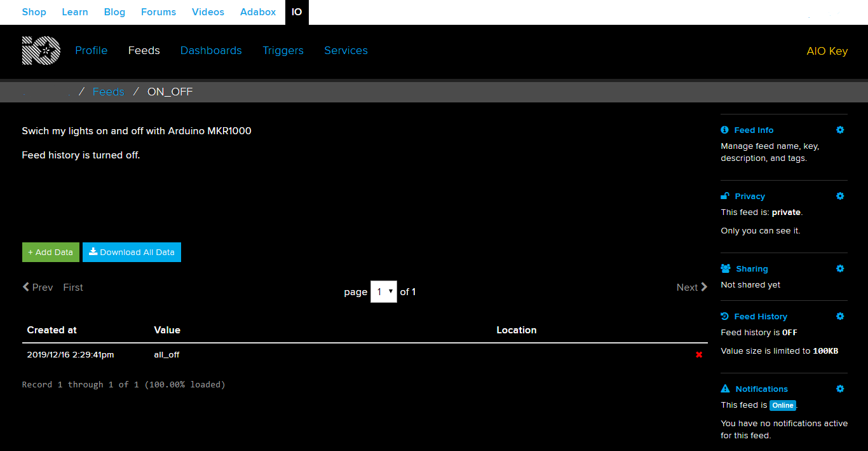Click the Feed Info info icon
Image resolution: width=868 pixels, height=451 pixels.
coord(725,130)
